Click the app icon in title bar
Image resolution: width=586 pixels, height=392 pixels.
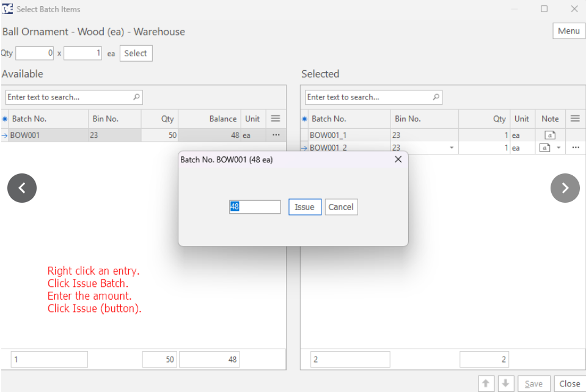click(7, 9)
